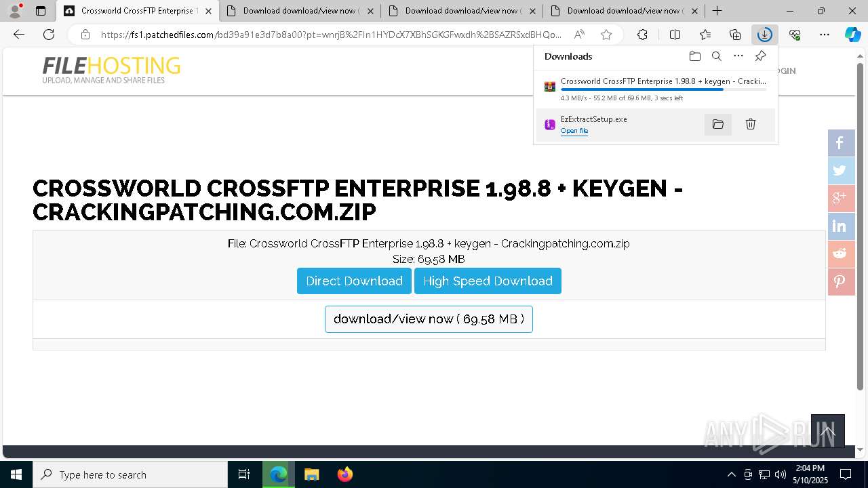Screen dimensions: 868x488
Task: Open Browser essentials heart icon
Action: (795, 35)
